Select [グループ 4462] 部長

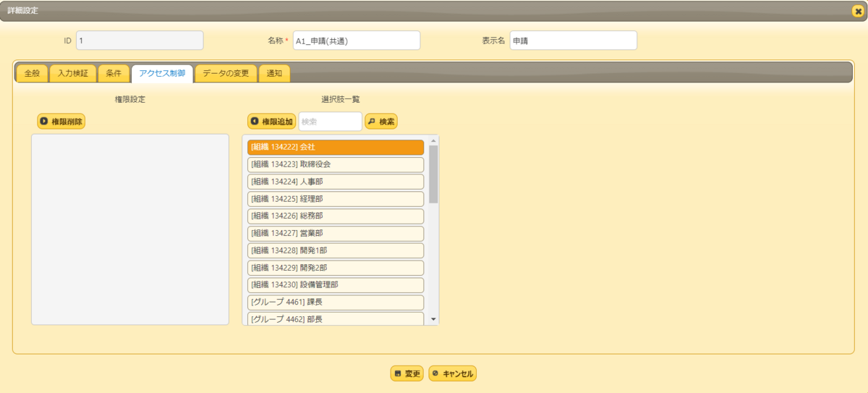click(336, 318)
